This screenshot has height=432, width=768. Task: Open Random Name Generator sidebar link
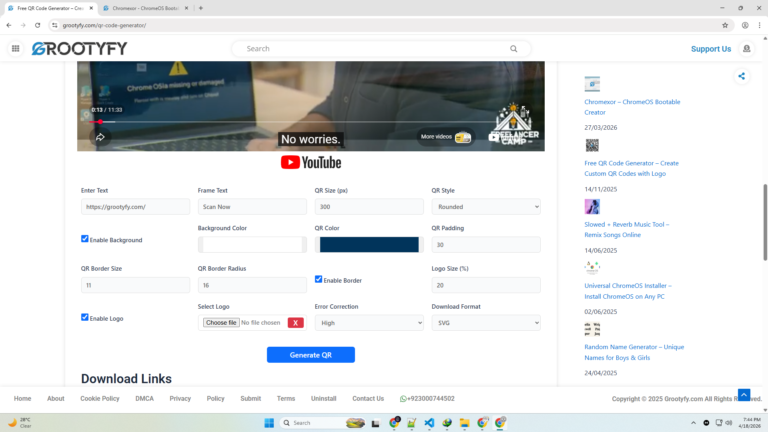click(634, 352)
